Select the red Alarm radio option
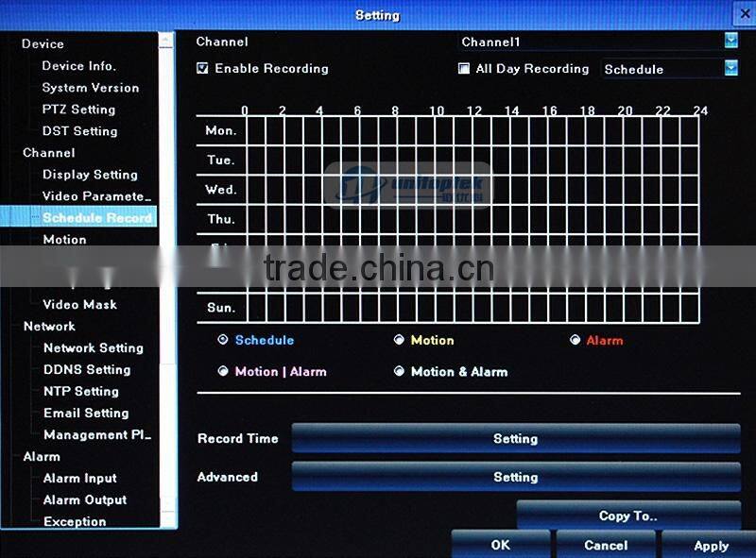This screenshot has width=756, height=558. pyautogui.click(x=575, y=340)
